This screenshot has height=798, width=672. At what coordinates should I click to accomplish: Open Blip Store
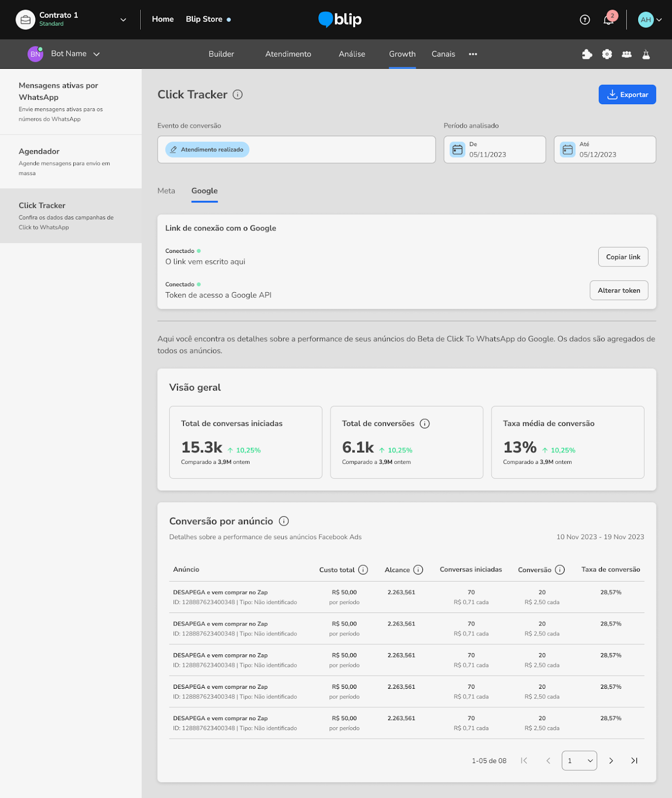[x=204, y=19]
